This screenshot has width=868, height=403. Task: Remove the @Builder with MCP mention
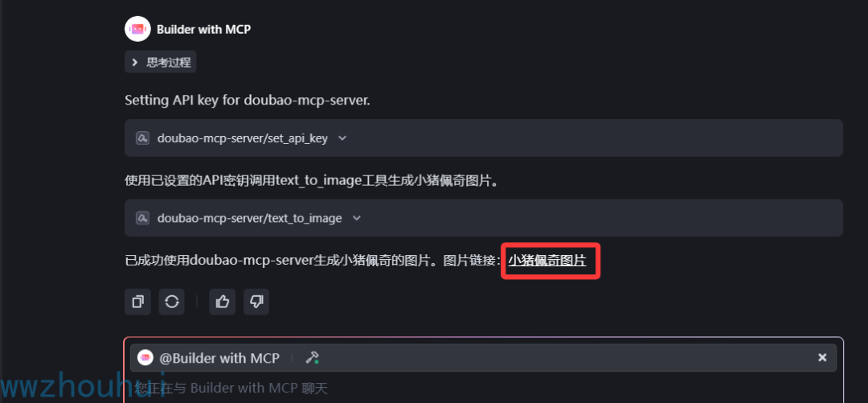pos(822,357)
